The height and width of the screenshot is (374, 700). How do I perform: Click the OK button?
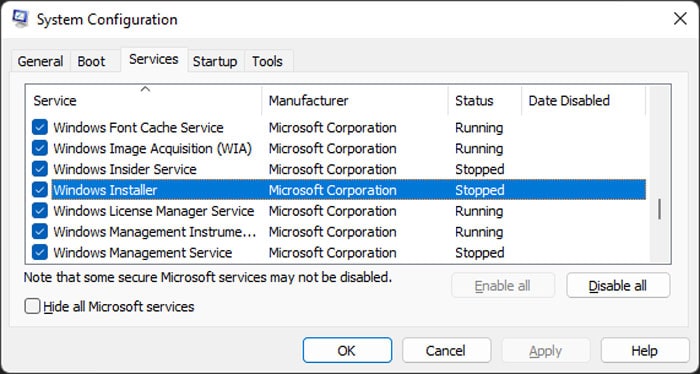(x=347, y=351)
